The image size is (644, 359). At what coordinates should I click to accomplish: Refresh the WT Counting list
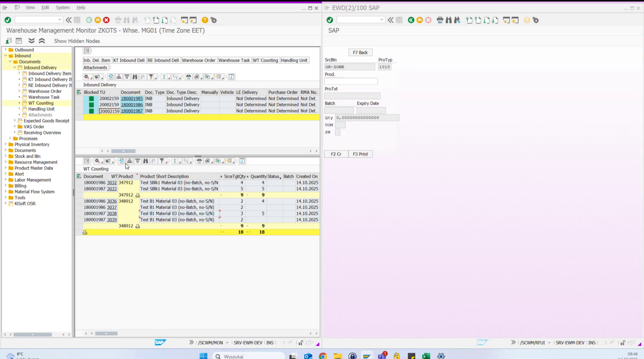click(122, 161)
